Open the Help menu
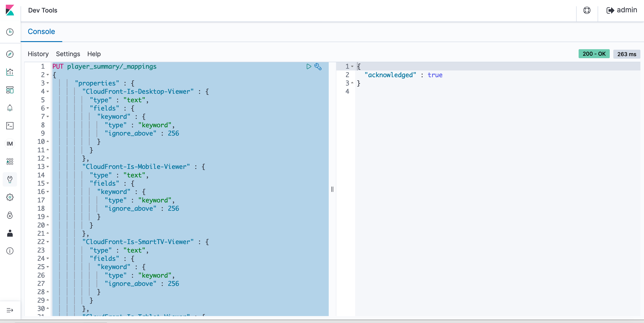Screen dimensions: 644x323 94,54
